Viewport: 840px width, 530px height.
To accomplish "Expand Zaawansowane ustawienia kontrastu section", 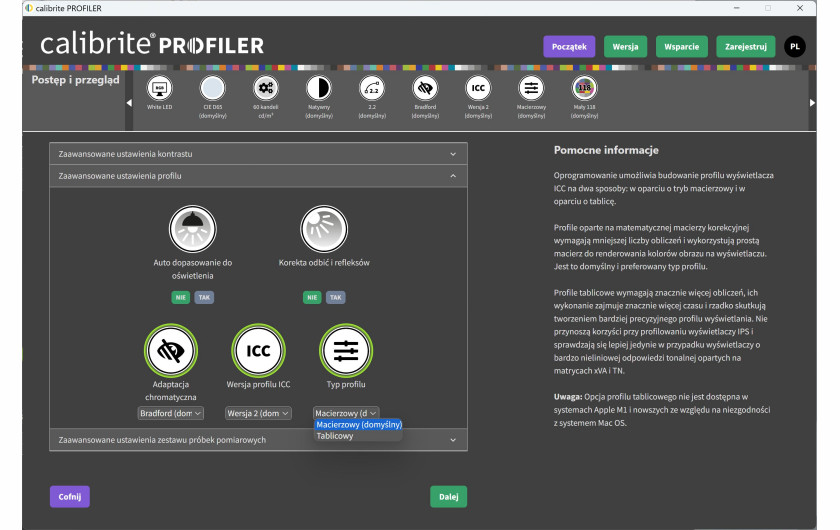I will pyautogui.click(x=258, y=154).
